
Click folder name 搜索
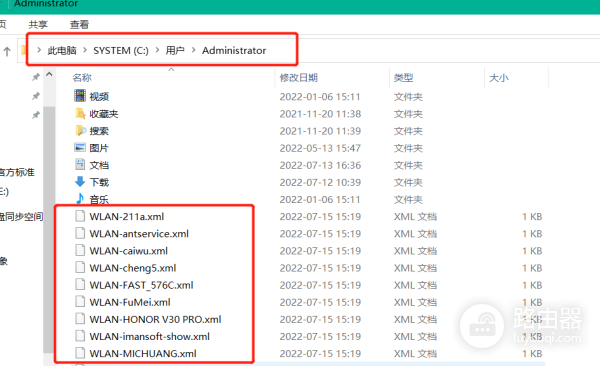click(99, 131)
